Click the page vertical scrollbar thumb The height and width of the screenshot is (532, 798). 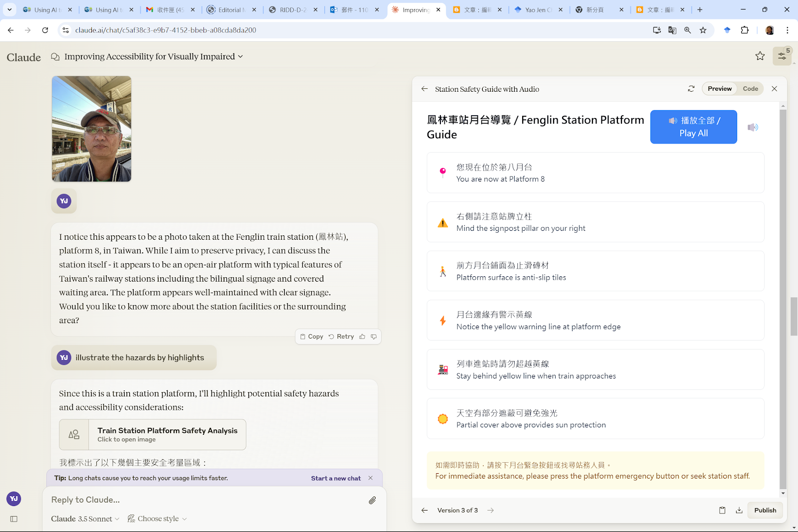[x=794, y=316]
